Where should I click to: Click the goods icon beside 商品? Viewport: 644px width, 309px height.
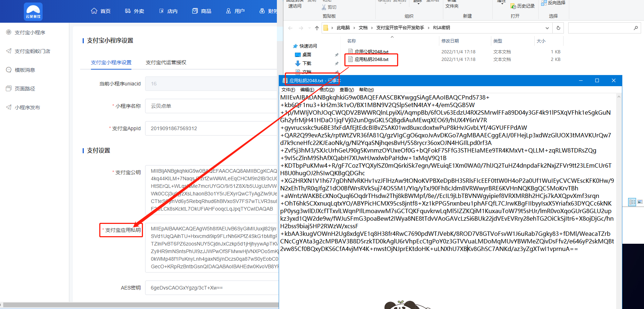point(195,11)
